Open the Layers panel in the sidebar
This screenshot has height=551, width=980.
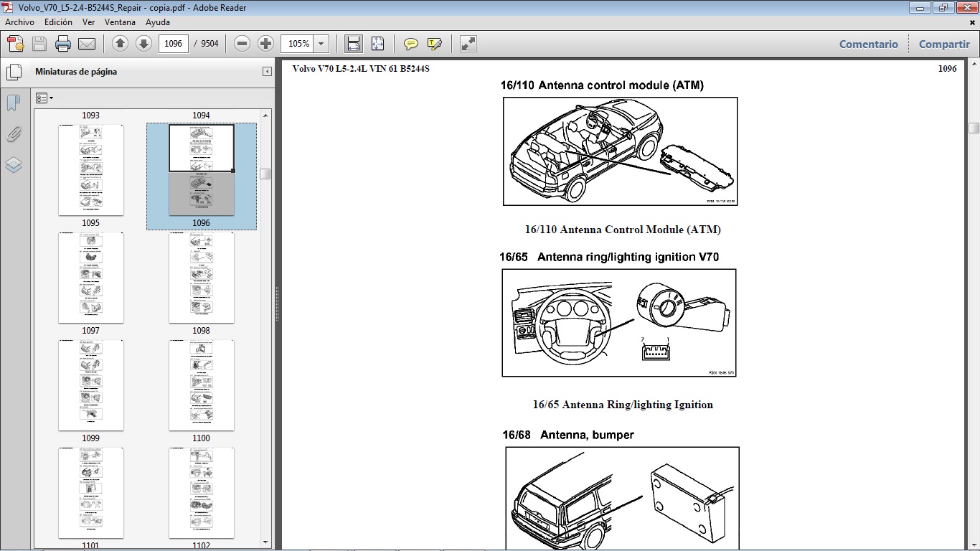[14, 165]
